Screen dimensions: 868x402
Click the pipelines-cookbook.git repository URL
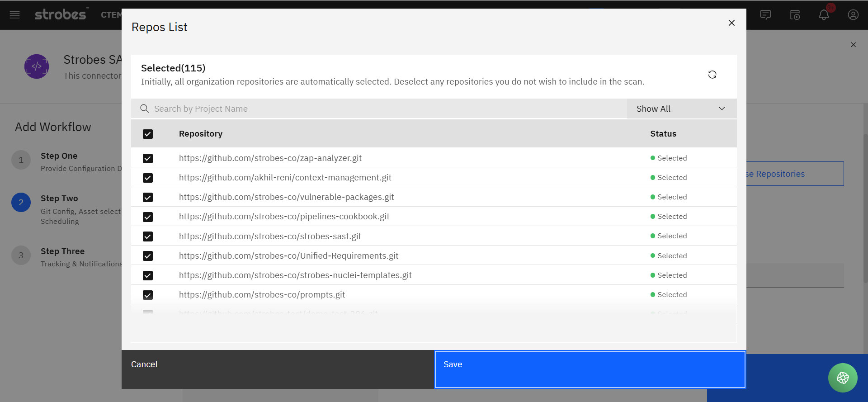[284, 217]
